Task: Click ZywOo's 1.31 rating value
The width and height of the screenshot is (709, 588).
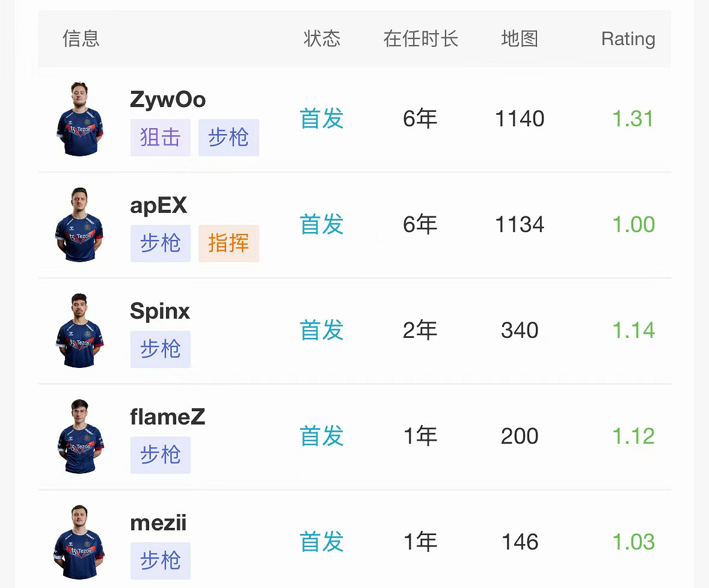Action: tap(633, 119)
